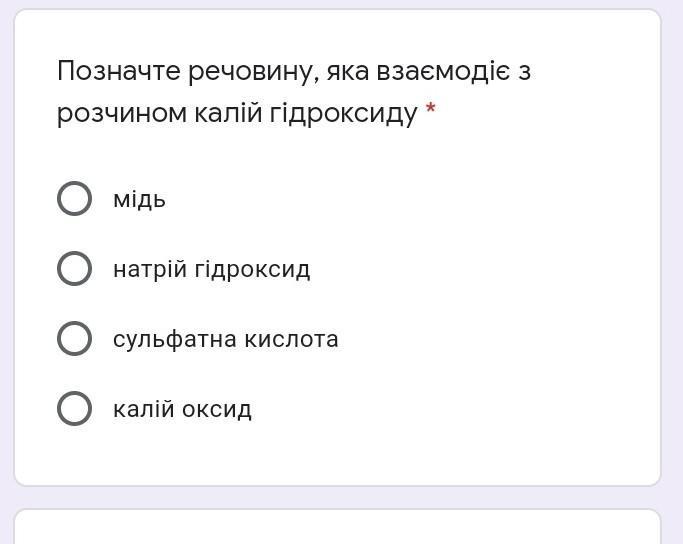Image resolution: width=683 pixels, height=544 pixels.
Task: Click the калій оксид label text
Action: (x=182, y=409)
